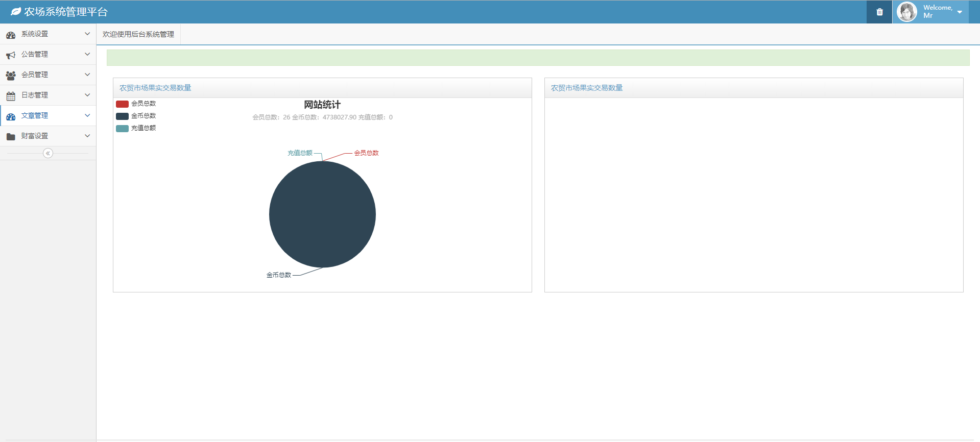Click the 农场系统管理平台 title link
The height and width of the screenshot is (442, 980).
[x=66, y=12]
